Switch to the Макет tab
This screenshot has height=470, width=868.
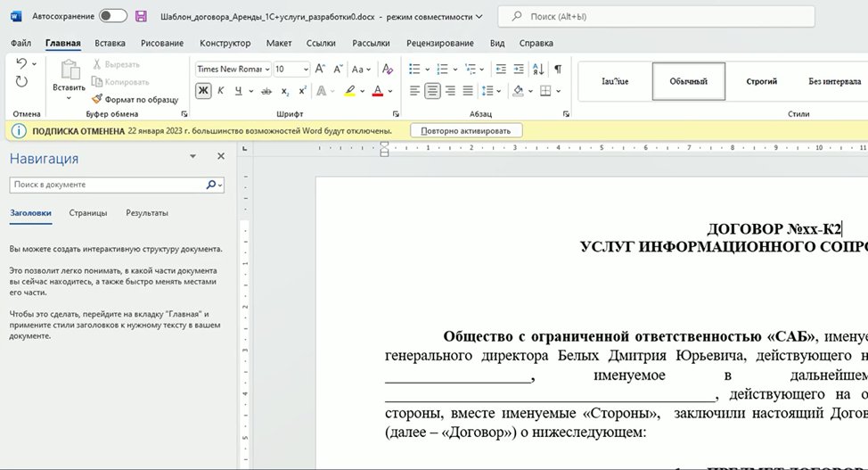pyautogui.click(x=279, y=43)
